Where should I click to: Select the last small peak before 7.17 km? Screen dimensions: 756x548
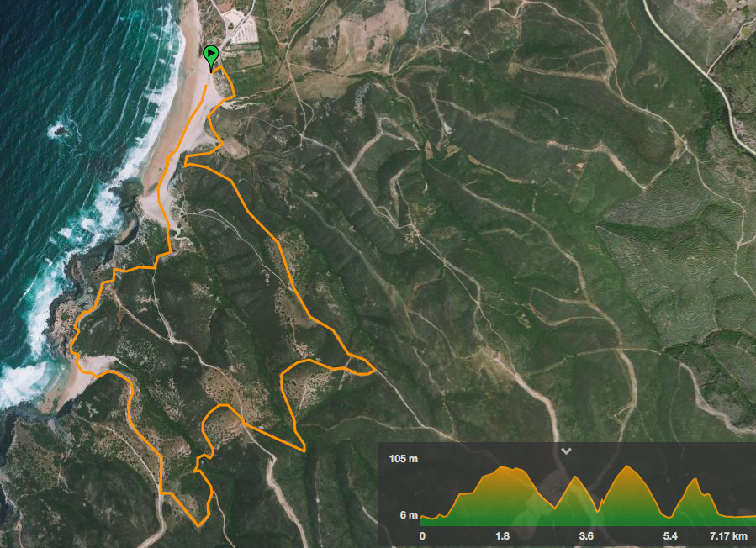pos(695,480)
